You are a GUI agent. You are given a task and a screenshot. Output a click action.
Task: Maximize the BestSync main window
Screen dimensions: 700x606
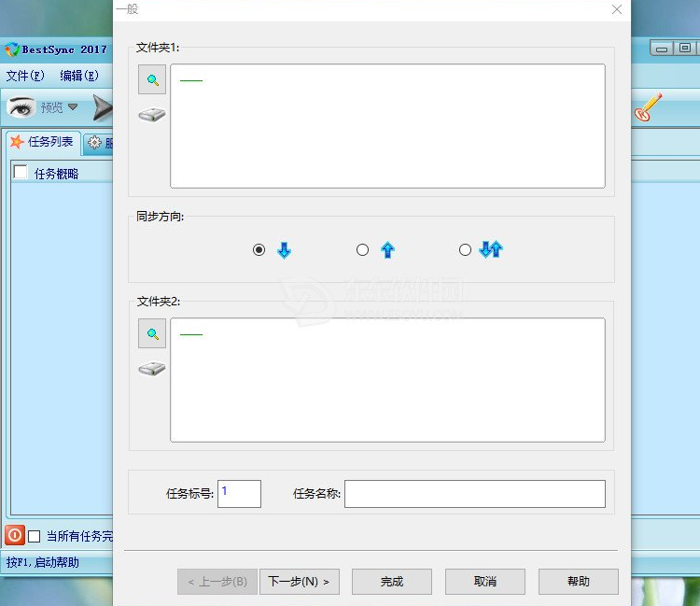(x=685, y=48)
